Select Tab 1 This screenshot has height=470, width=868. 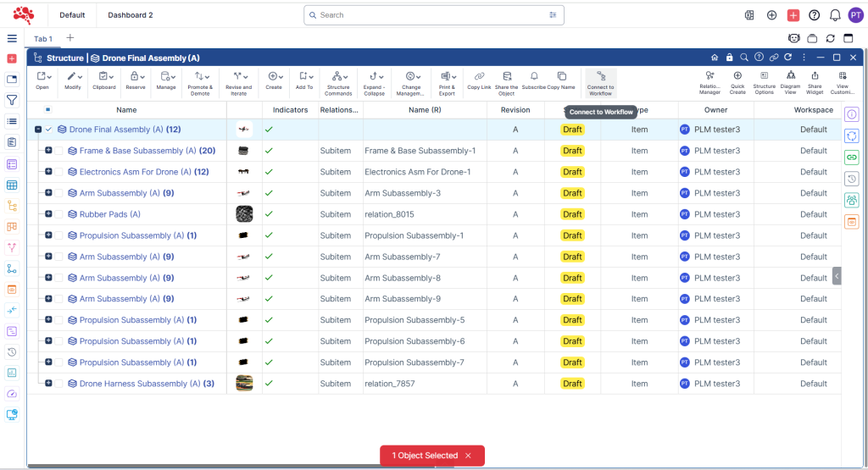43,39
